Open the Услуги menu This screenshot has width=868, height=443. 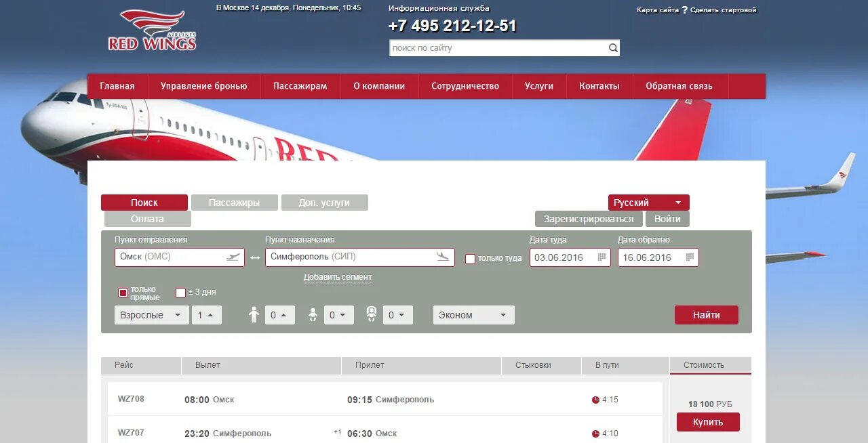tap(539, 86)
